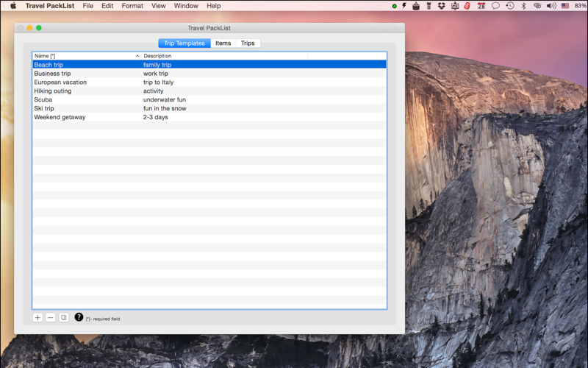Select the Hiking outing template
Viewport: 588px width, 368px height.
click(52, 91)
